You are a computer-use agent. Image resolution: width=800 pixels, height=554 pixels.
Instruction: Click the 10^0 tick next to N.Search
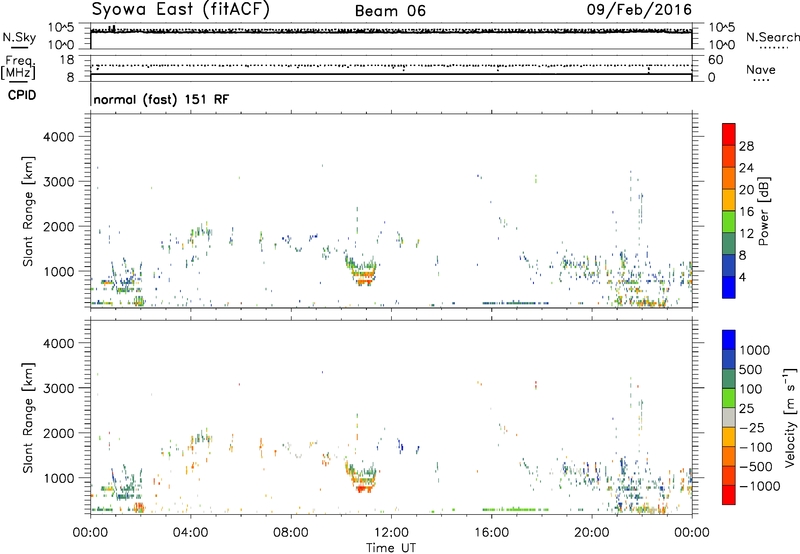(721, 45)
